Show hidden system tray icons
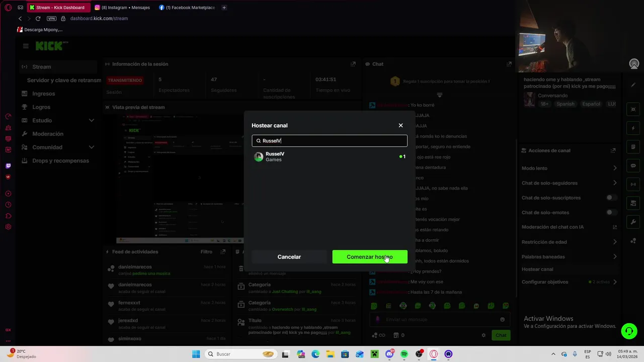 point(553,354)
